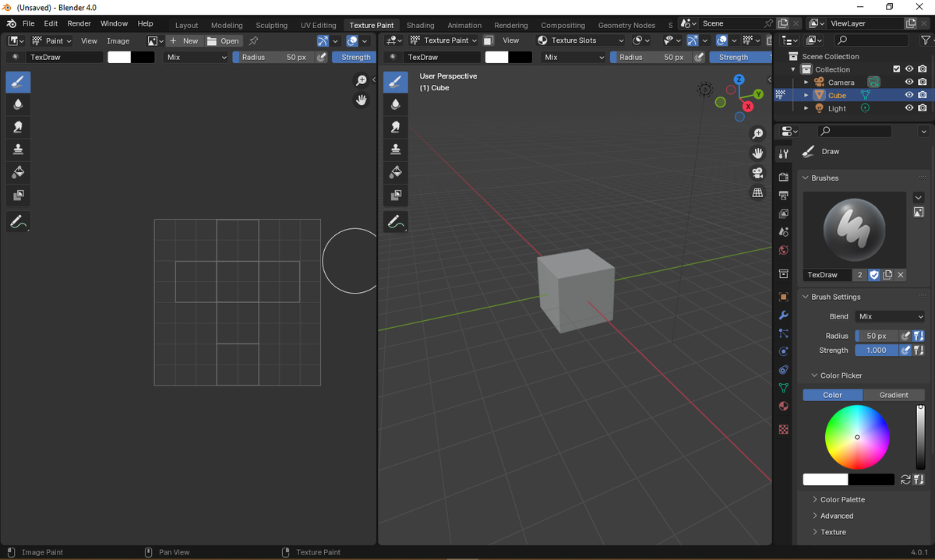
Task: Open the Mix blend dropdown in Image Editor header
Action: [x=197, y=57]
